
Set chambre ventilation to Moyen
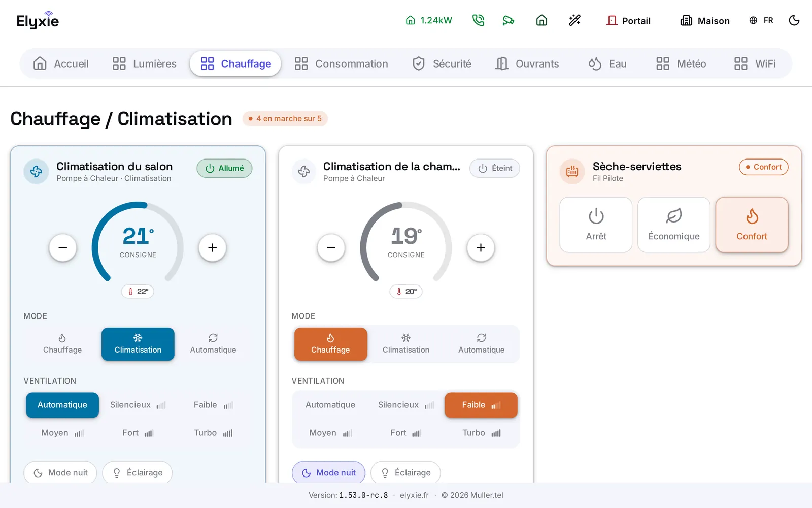[x=330, y=433]
